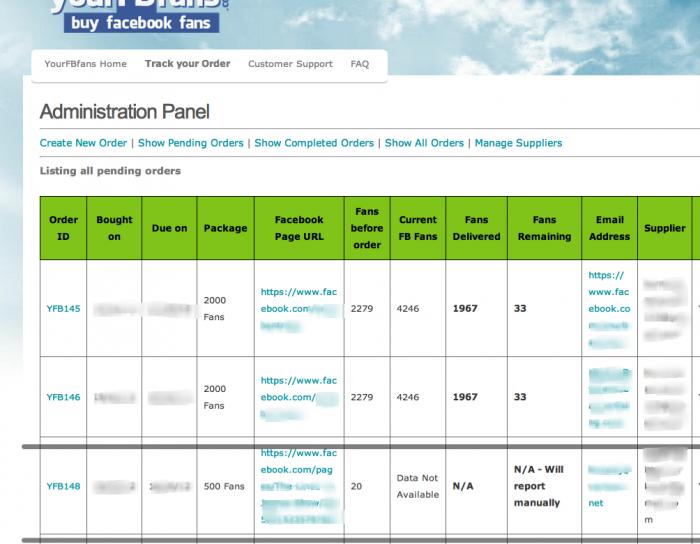This screenshot has width=700, height=544.
Task: Click Data Not Available cell
Action: click(x=418, y=486)
